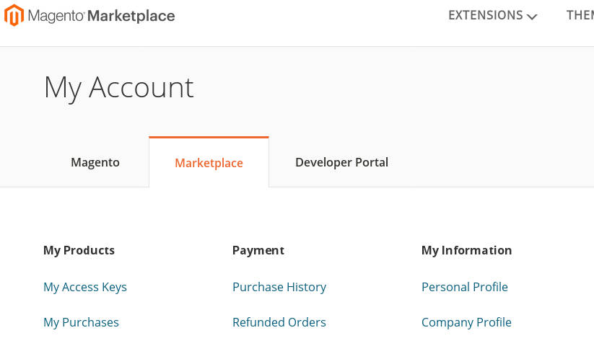
Task: Expand the chevron beside EXTENSIONS
Action: 532,17
